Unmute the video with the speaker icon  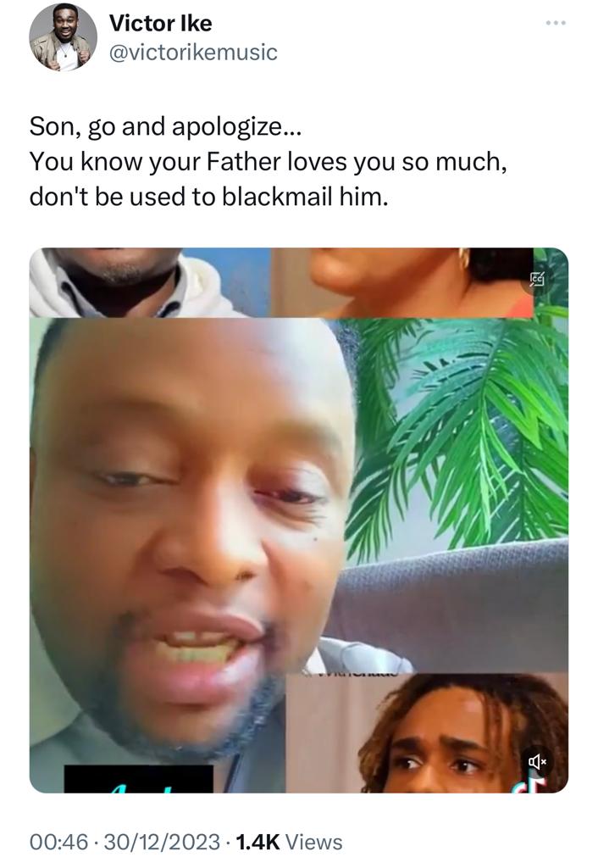click(x=537, y=762)
